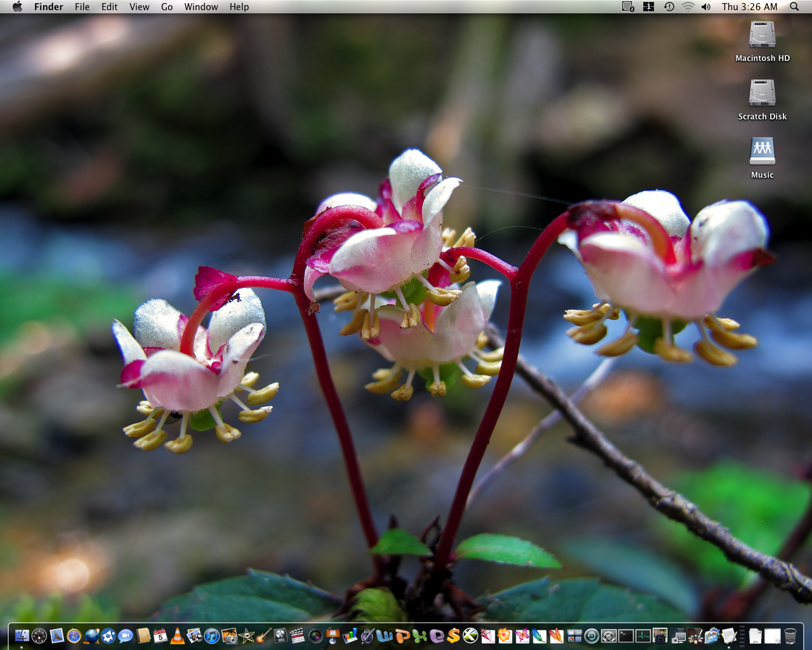Click the clock showing Thu 3:26 AM
This screenshot has height=650, width=812.
[749, 6]
